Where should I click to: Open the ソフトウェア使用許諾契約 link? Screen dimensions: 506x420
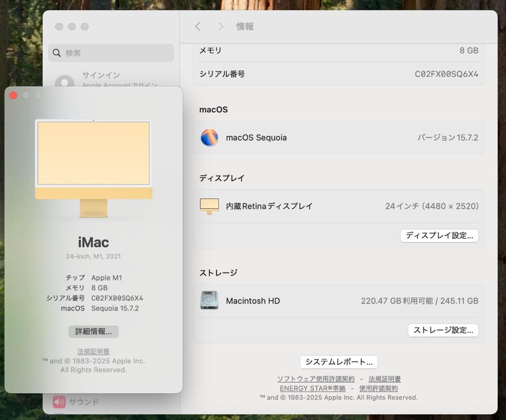(316, 379)
